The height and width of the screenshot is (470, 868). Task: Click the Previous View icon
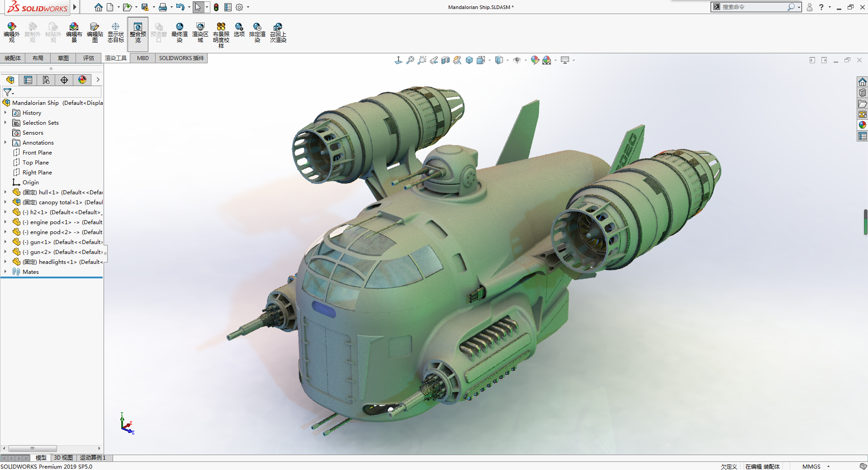[x=434, y=60]
